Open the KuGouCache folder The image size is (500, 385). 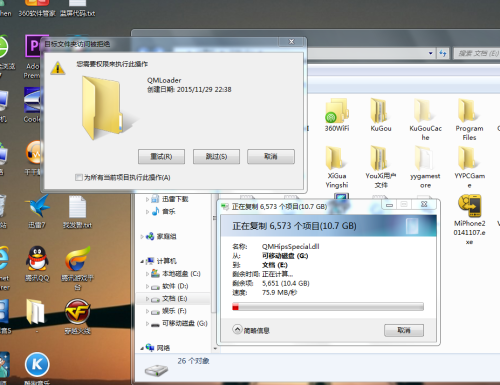[x=425, y=119]
